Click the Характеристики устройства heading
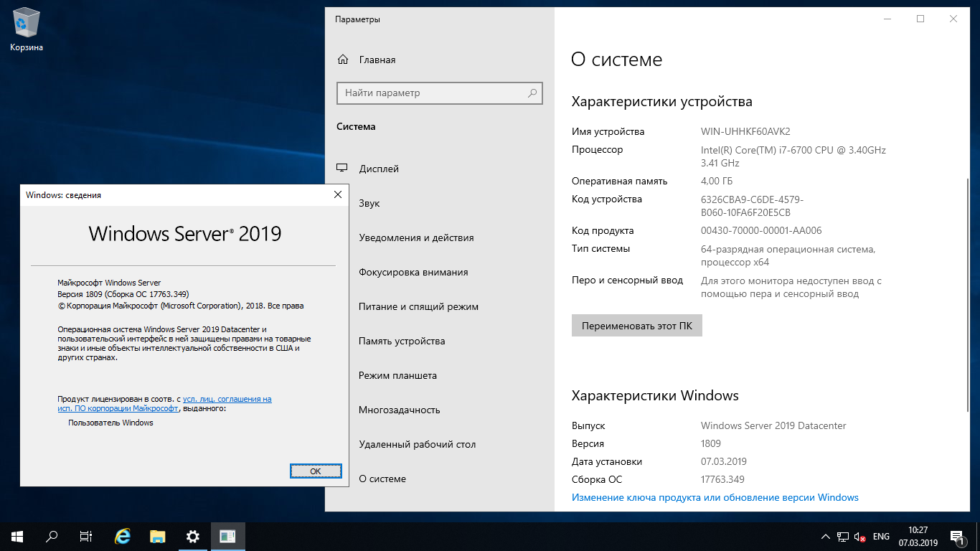 tap(662, 102)
